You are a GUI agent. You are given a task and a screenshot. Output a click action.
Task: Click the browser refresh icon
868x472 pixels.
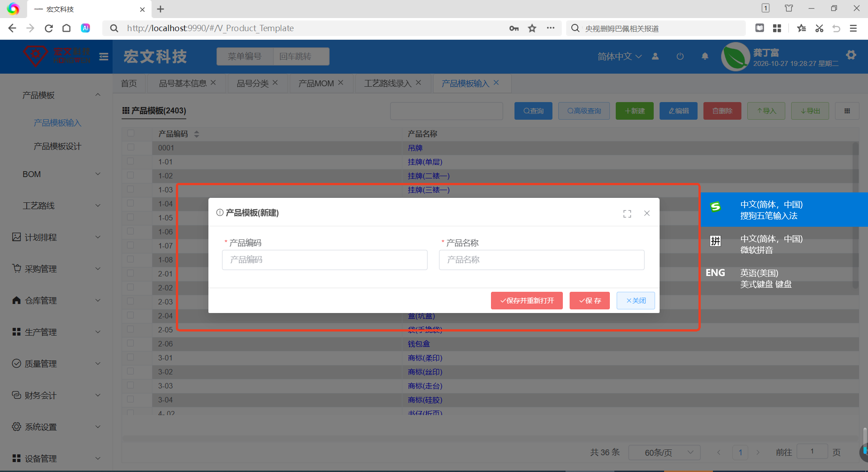click(49, 28)
